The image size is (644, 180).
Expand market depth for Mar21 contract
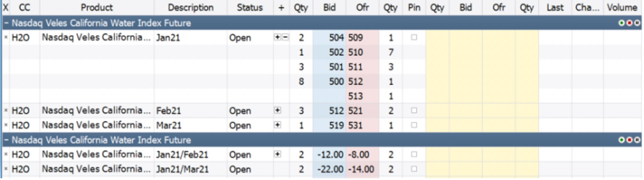(277, 125)
